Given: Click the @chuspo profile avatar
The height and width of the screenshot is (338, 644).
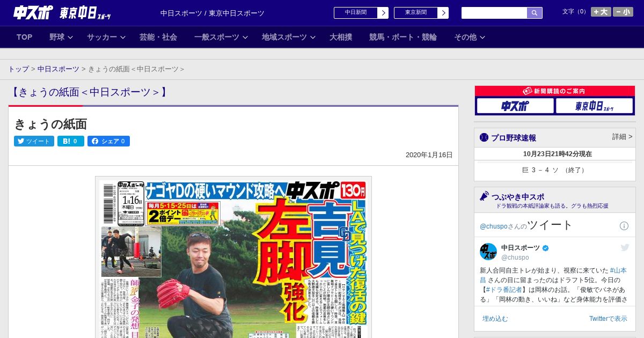Looking at the screenshot, I should (x=488, y=252).
